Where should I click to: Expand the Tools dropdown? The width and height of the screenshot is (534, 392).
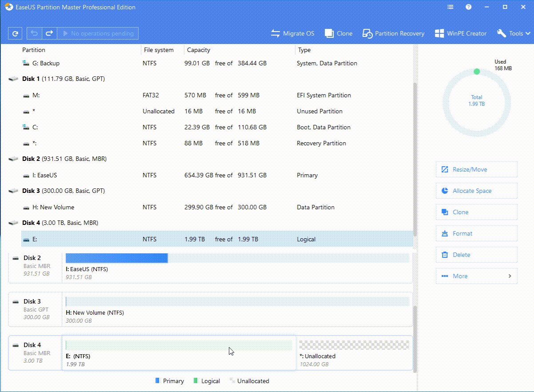pos(514,33)
